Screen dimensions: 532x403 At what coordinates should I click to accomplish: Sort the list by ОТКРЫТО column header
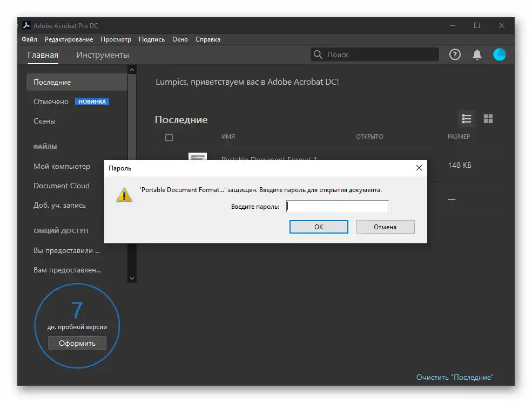[369, 136]
